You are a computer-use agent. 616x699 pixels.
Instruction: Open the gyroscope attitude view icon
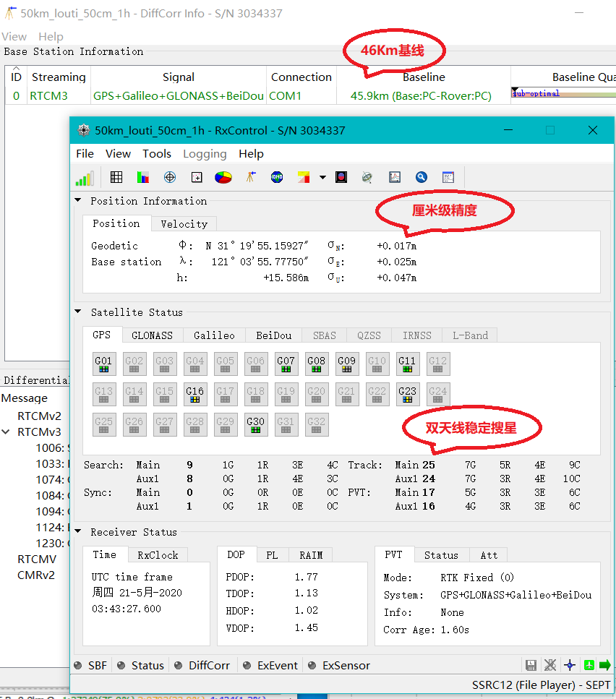click(x=367, y=177)
